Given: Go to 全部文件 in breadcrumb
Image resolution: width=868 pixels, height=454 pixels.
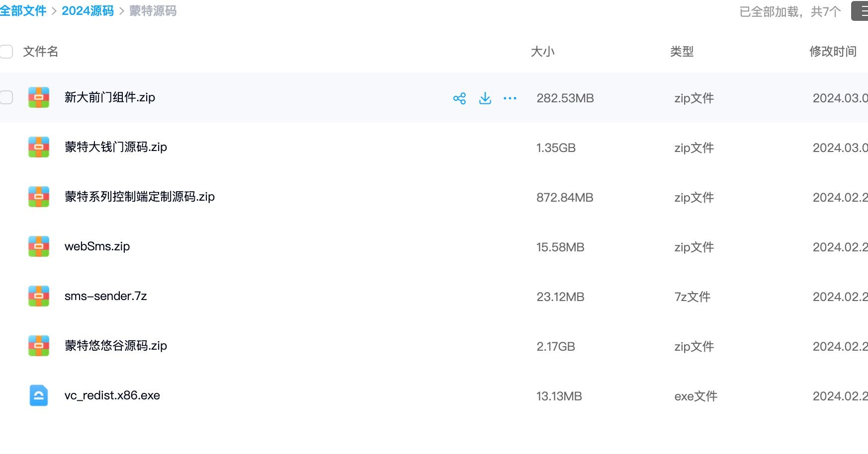Looking at the screenshot, I should click(23, 11).
